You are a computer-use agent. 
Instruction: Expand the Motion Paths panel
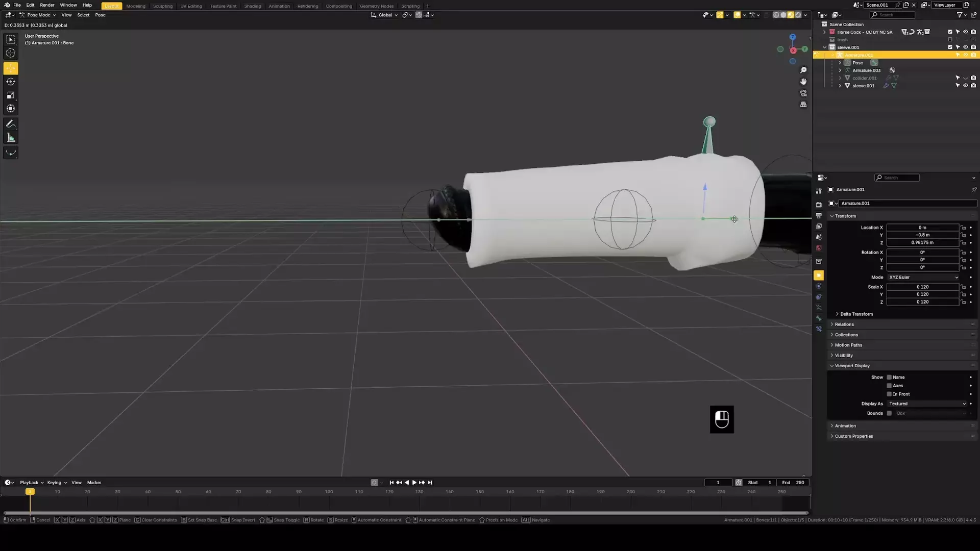click(848, 345)
